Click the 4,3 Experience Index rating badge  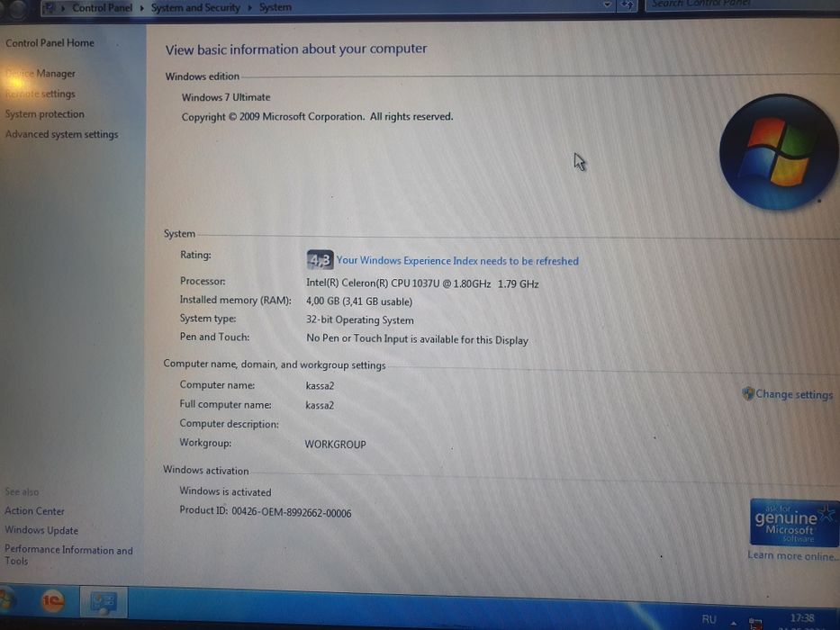320,260
